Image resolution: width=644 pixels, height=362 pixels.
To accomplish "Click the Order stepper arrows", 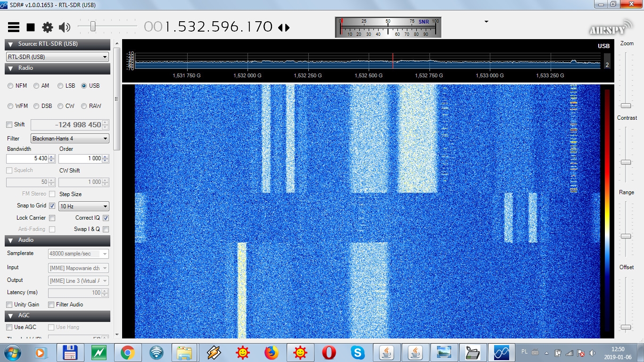I will click(106, 158).
